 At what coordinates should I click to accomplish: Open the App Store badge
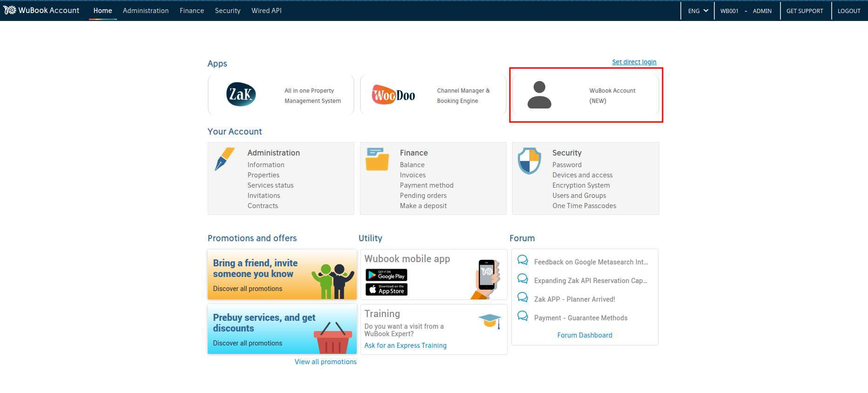click(387, 290)
